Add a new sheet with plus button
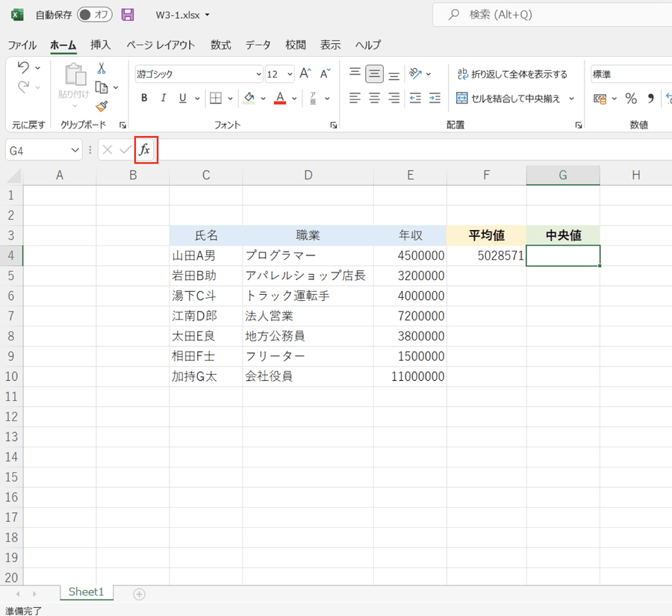 [x=139, y=594]
